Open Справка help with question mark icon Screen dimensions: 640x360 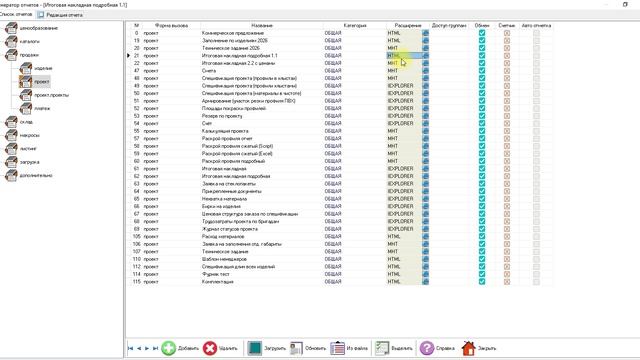point(437,348)
